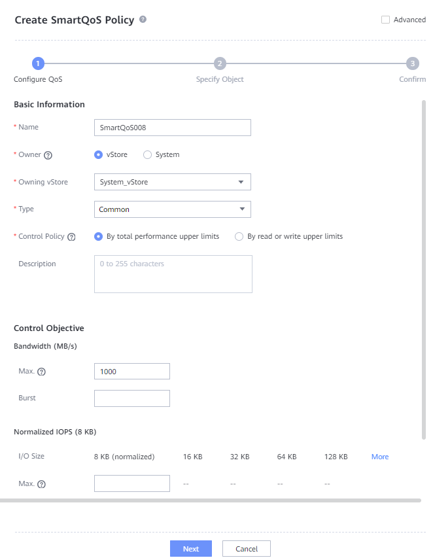
Task: Enable the Advanced checkbox
Action: 385,20
